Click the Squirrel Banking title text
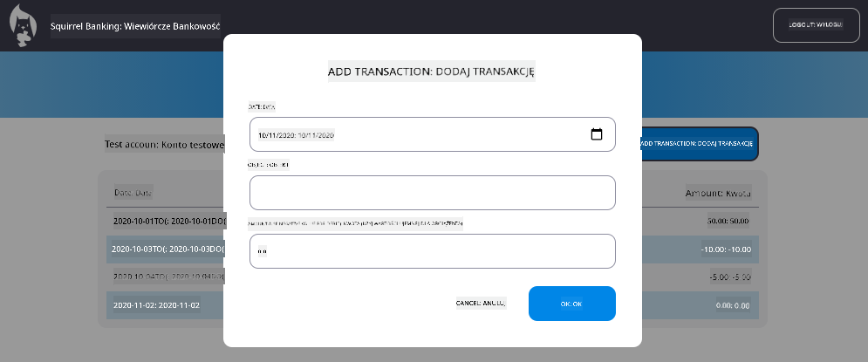This screenshot has width=868, height=362. point(135,26)
